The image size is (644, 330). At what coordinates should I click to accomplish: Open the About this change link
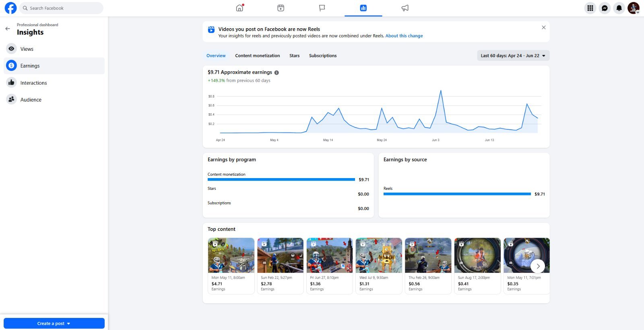coord(404,36)
